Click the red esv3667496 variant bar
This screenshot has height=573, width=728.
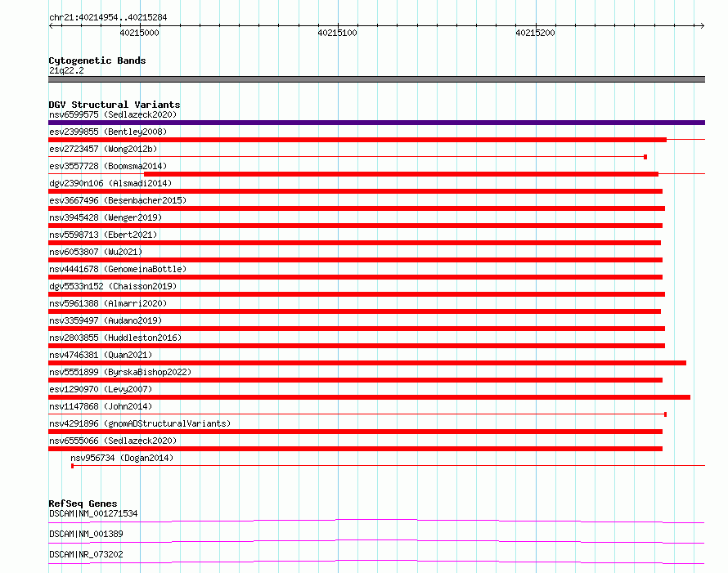[x=357, y=208]
